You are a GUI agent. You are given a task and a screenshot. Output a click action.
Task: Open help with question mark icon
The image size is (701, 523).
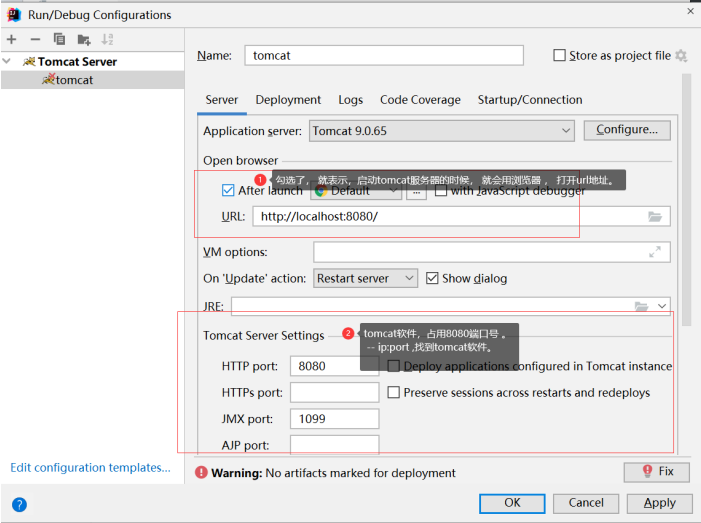pyautogui.click(x=19, y=505)
